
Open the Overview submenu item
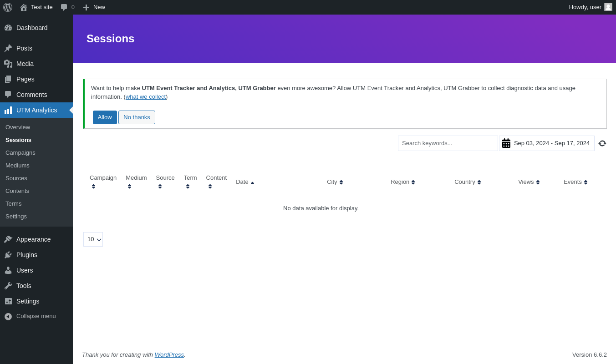18,127
